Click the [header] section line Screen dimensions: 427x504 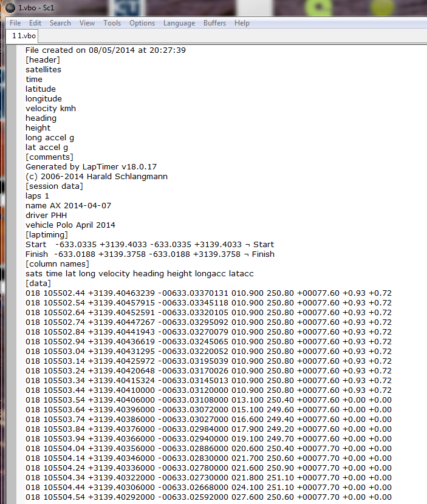[43, 60]
